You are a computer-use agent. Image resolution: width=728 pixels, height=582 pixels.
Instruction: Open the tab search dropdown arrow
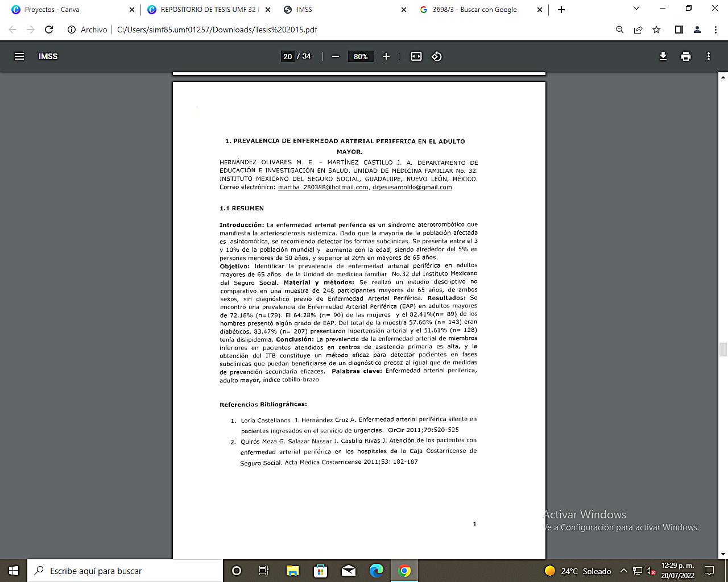(x=636, y=9)
